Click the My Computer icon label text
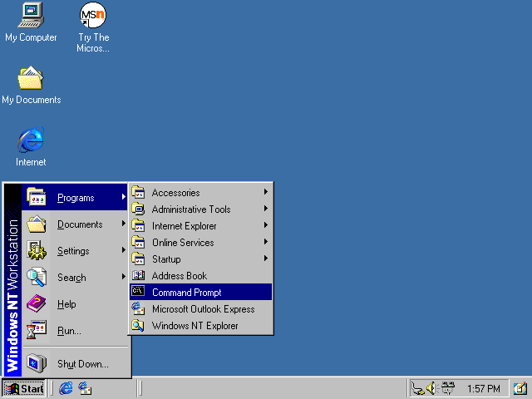This screenshot has height=399, width=532. coord(31,37)
